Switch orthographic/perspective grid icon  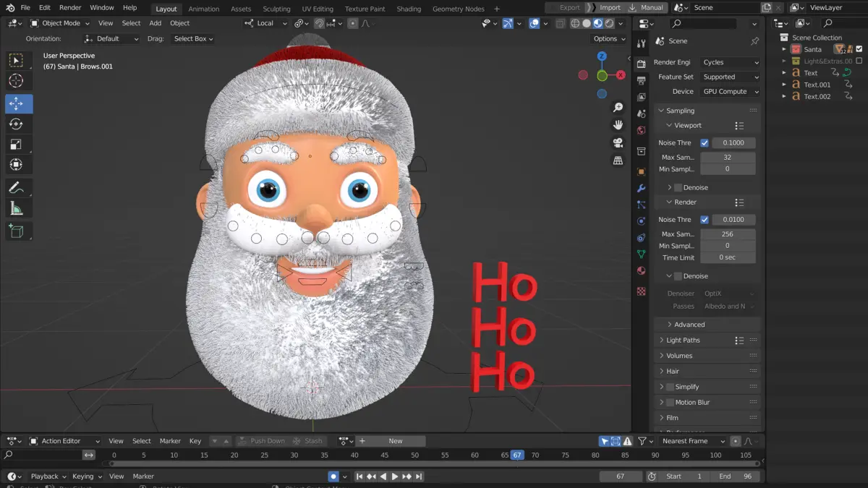[x=618, y=160]
